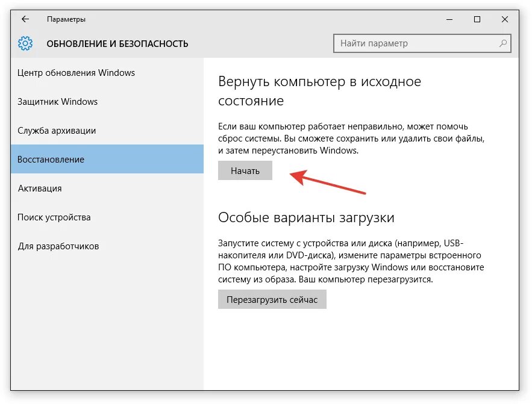Minimize the Параметры window
The image size is (532, 404).
tap(449, 19)
